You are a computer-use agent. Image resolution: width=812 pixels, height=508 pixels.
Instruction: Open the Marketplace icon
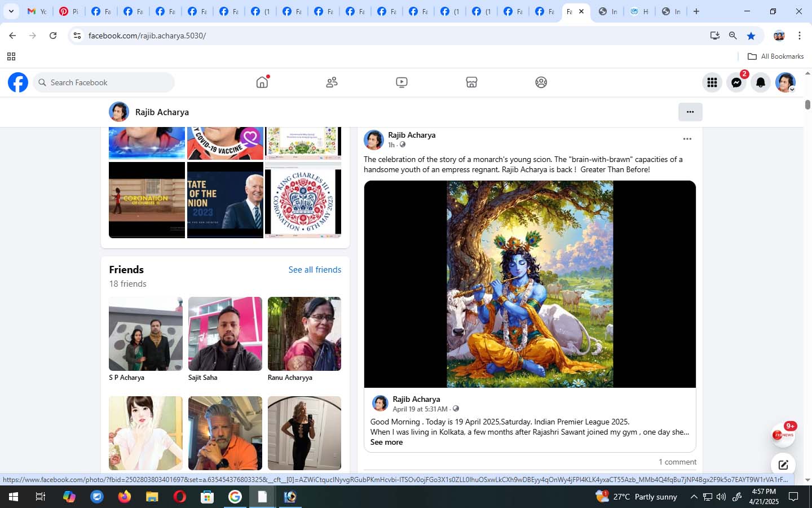point(471,82)
